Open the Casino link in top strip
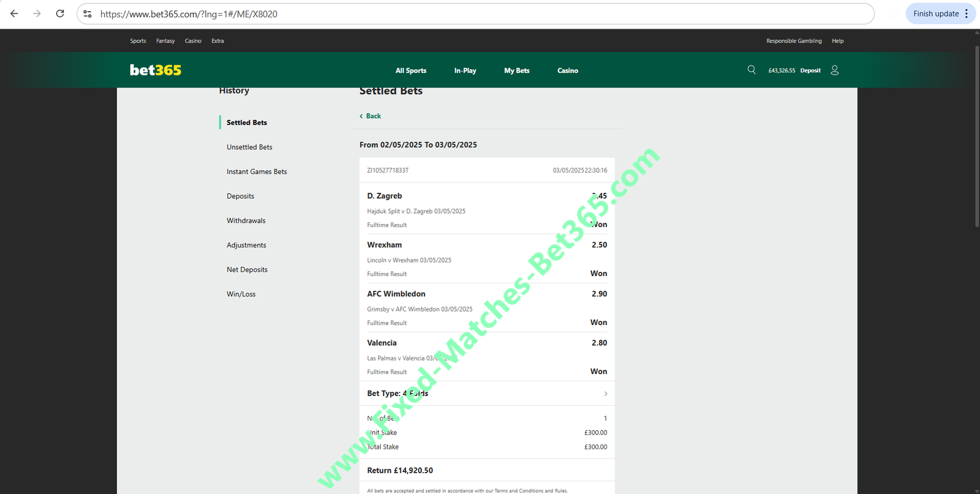 point(193,41)
